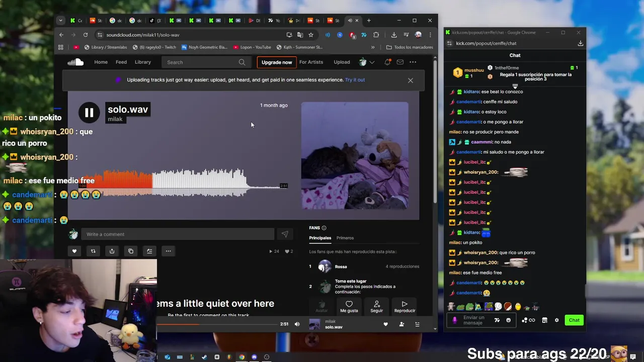
Task: Go to the Feed section
Action: point(121,62)
